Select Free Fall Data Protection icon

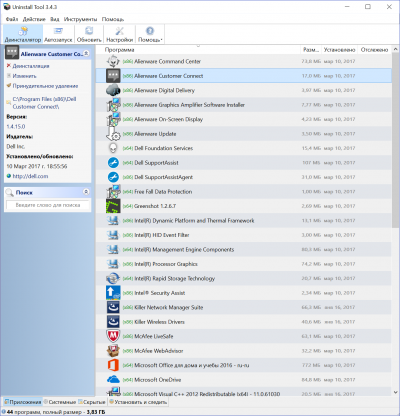[113, 192]
